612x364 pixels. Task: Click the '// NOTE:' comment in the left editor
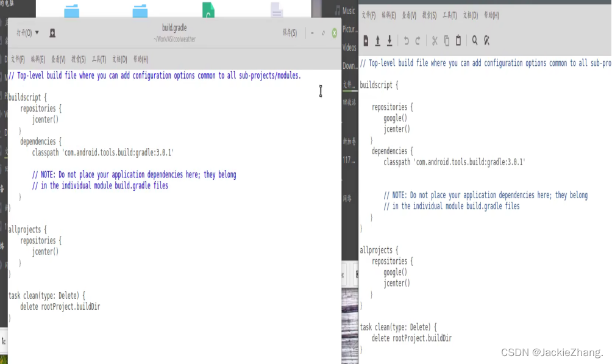(x=134, y=174)
